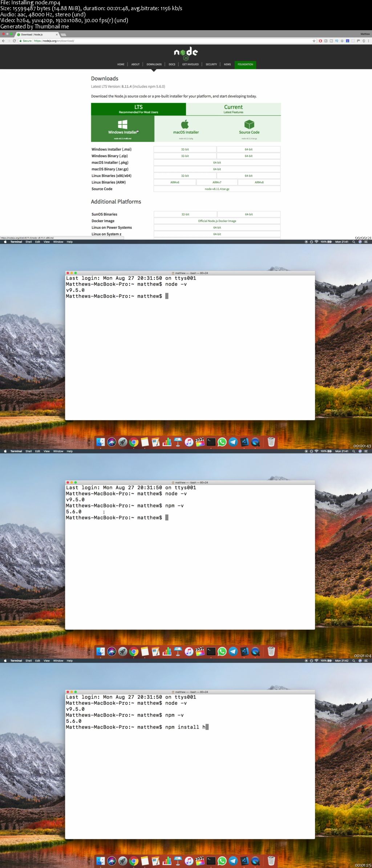Viewport: 372px width, 868px height.
Task: Open Keynote from the dock in the 00:01:04 frame
Action: [x=178, y=651]
